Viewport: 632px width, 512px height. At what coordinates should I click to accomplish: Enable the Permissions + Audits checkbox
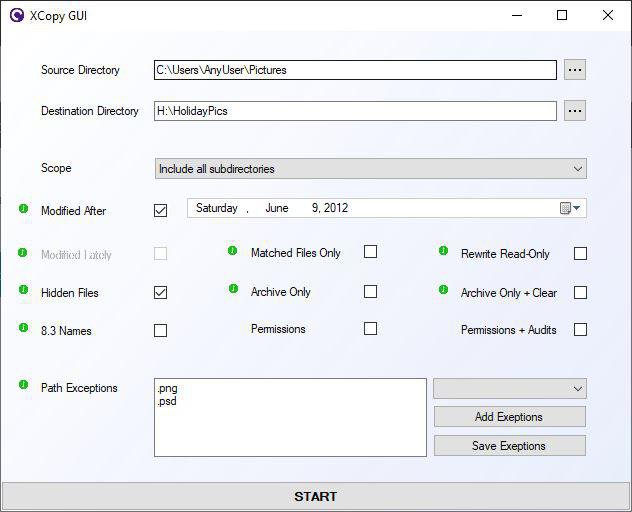[580, 330]
